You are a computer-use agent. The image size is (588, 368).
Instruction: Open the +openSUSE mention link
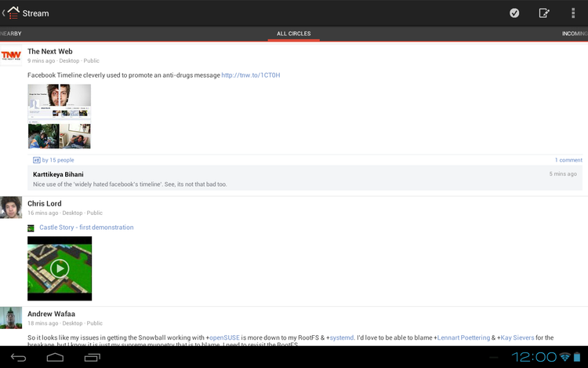[x=226, y=337]
